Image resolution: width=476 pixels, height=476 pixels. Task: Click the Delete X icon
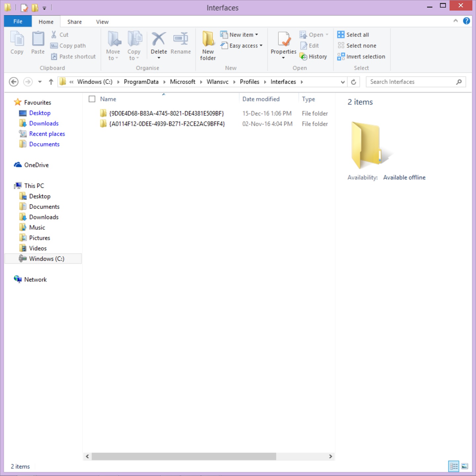point(159,39)
